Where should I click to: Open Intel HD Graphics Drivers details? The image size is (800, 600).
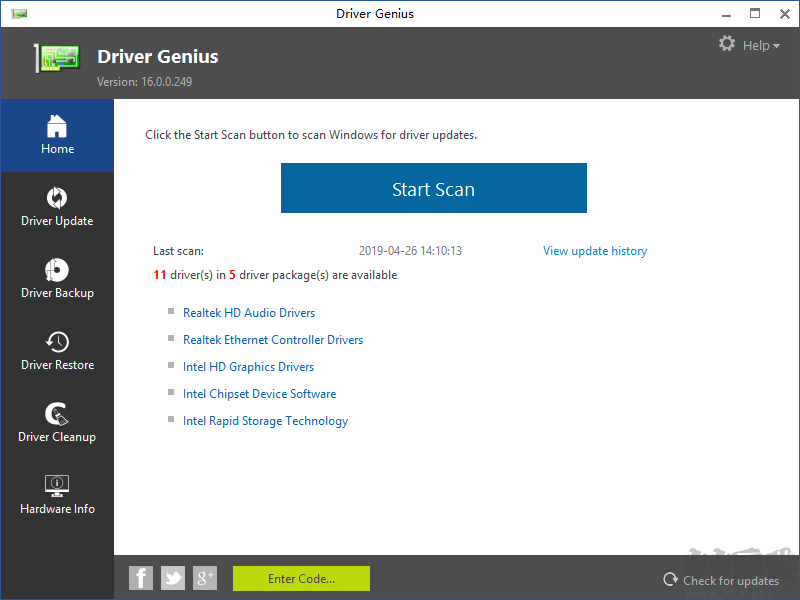tap(248, 366)
